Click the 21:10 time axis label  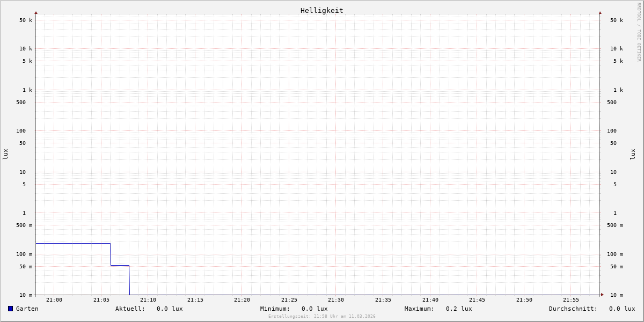[148, 300]
